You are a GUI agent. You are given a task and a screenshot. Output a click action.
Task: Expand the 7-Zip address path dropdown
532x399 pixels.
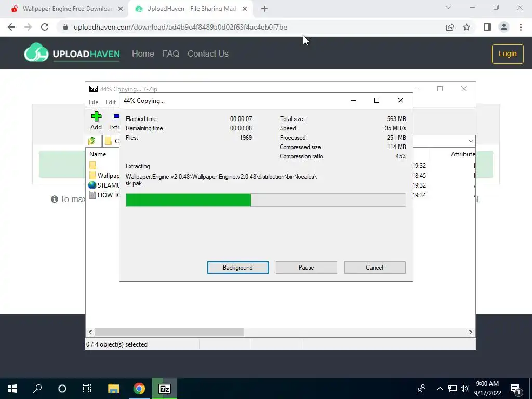[471, 141]
